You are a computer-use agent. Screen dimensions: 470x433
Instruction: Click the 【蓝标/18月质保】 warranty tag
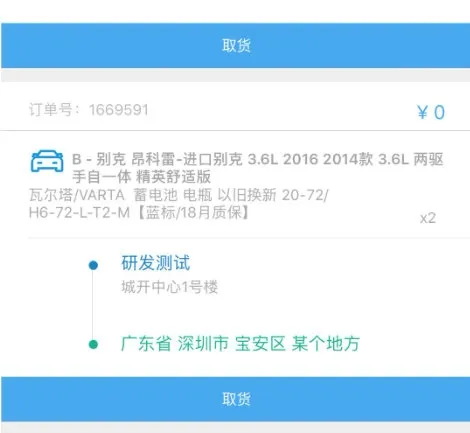[193, 212]
